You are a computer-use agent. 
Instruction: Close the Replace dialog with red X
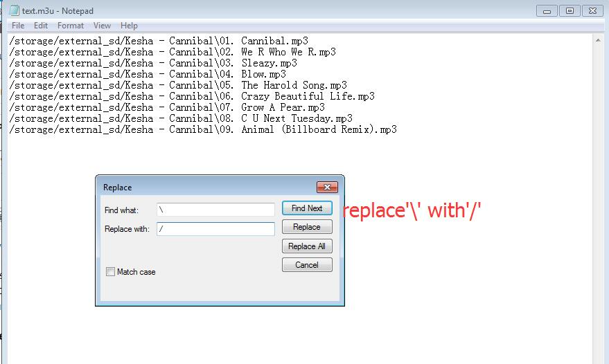click(327, 187)
